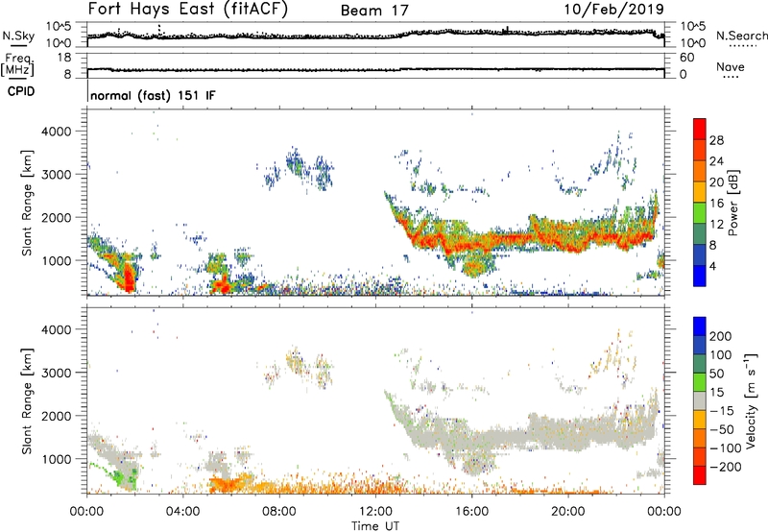Click the '04:00' time axis label
Image resolution: width=768 pixels, height=532 pixels.
pyautogui.click(x=182, y=512)
